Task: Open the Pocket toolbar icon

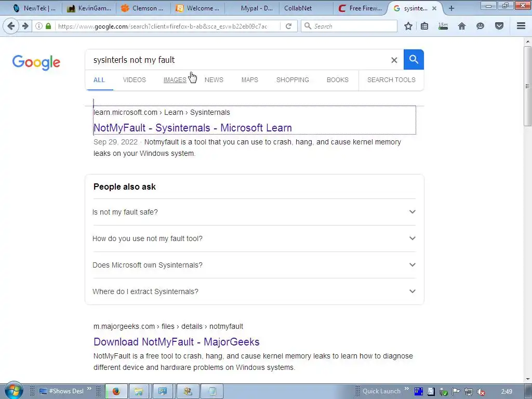Action: coord(499,26)
